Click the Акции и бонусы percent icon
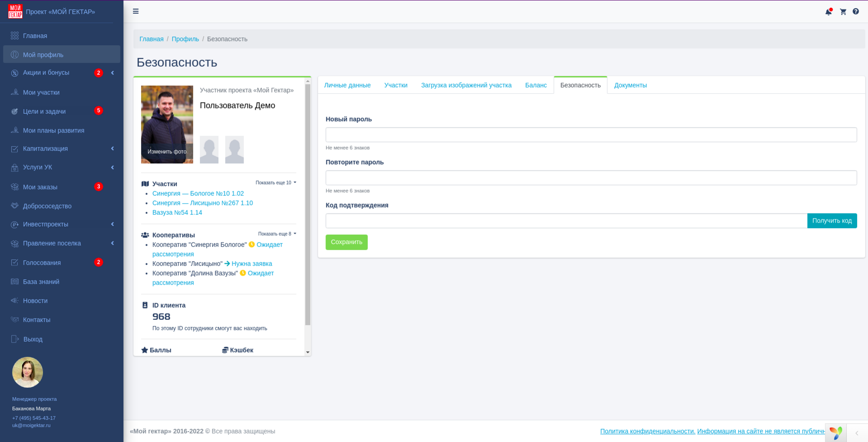Image resolution: width=868 pixels, height=442 pixels. click(15, 73)
